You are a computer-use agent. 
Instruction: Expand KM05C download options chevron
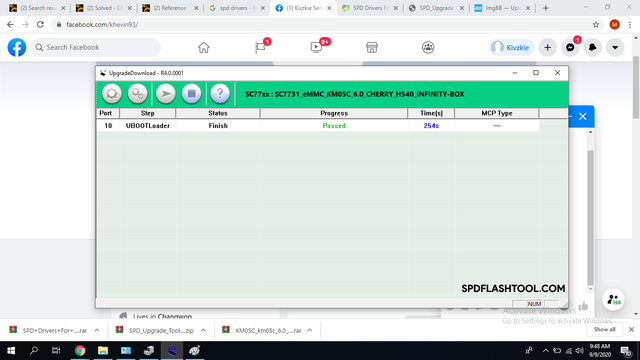(x=310, y=330)
